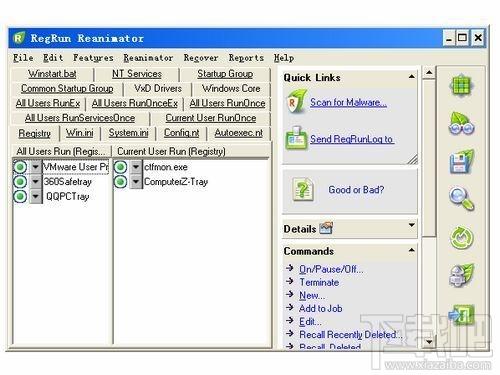Click the floppy disk save icon
The height and width of the screenshot is (375, 500).
pyautogui.click(x=462, y=162)
